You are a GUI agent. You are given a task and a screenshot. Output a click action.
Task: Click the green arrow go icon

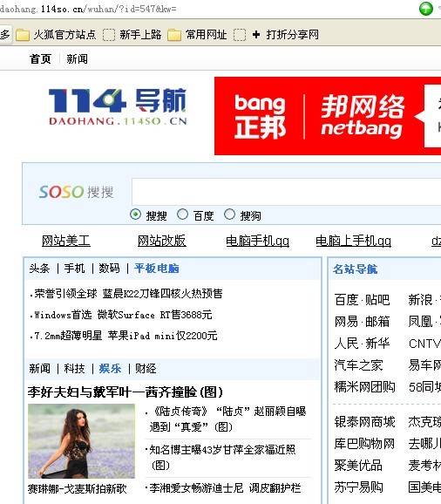point(426,9)
